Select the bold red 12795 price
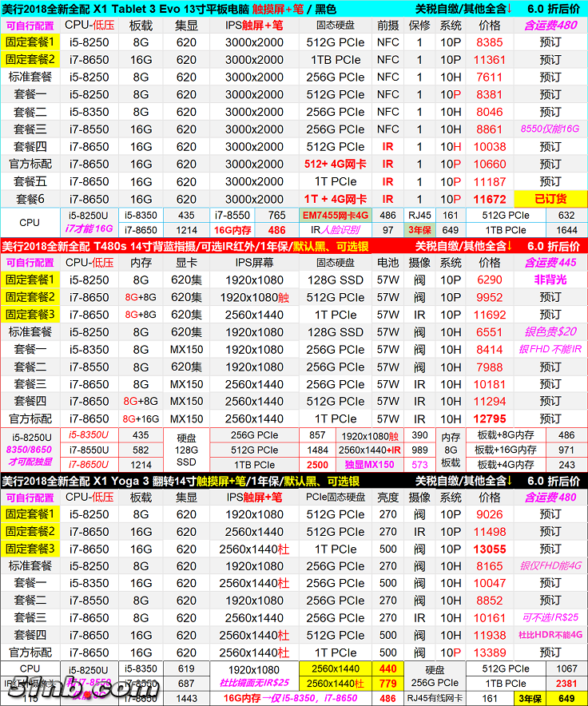Screen dimensions: 588x706 [490, 418]
